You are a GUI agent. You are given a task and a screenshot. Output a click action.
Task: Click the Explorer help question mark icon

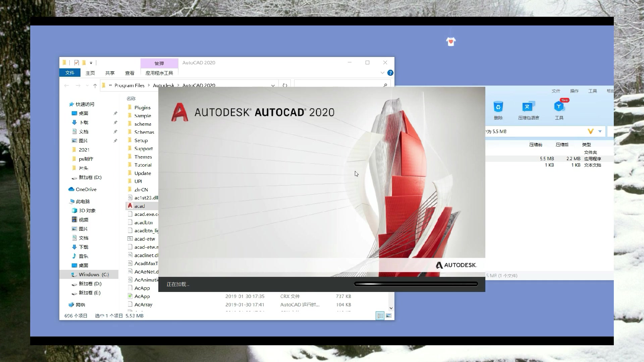pos(390,73)
